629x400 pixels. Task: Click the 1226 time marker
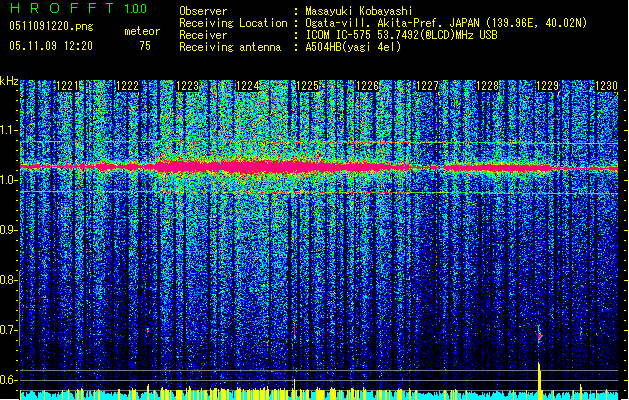pos(367,86)
